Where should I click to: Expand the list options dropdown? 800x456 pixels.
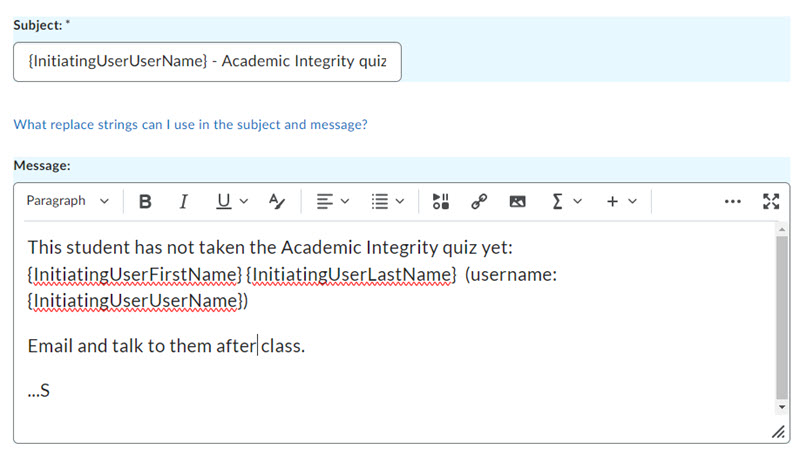(387, 201)
